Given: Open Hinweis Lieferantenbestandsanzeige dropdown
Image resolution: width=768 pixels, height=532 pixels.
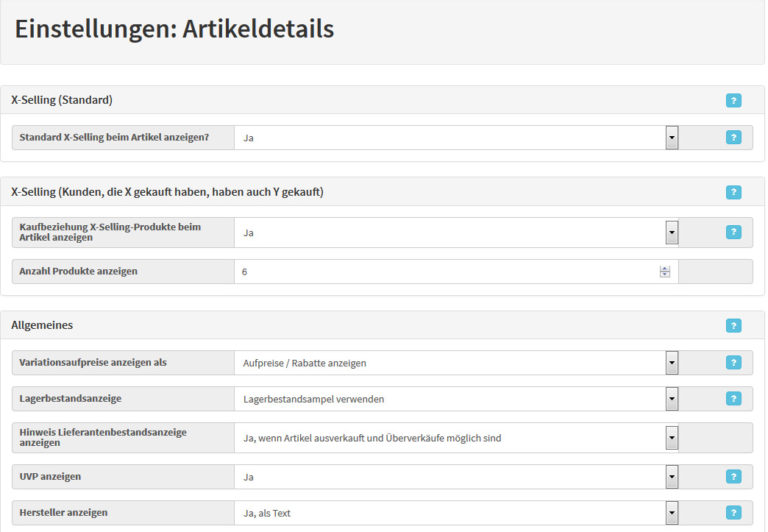Looking at the screenshot, I should click(x=671, y=438).
